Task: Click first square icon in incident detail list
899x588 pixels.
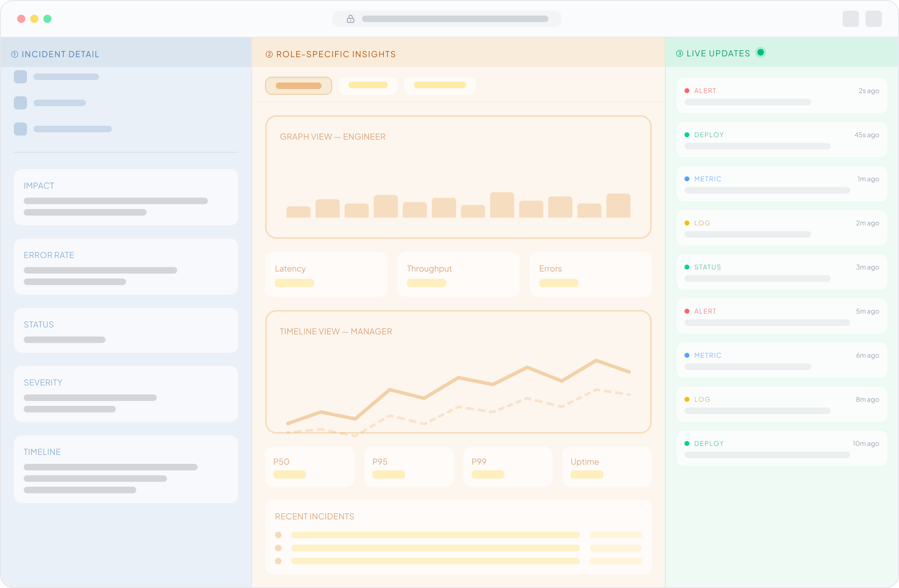Action: click(x=20, y=77)
